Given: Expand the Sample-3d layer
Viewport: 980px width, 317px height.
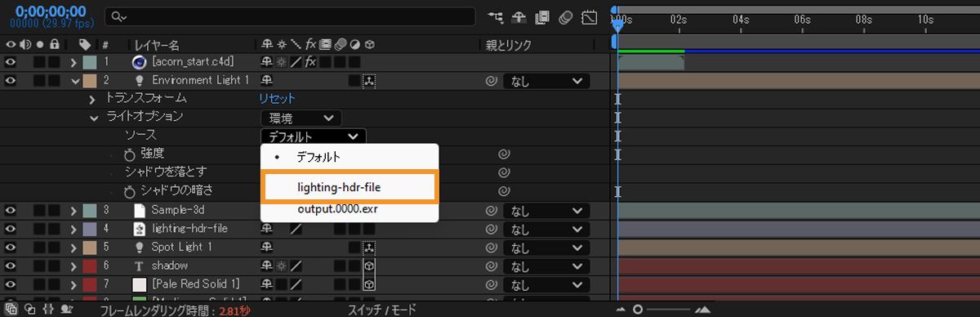Looking at the screenshot, I should coord(74,210).
